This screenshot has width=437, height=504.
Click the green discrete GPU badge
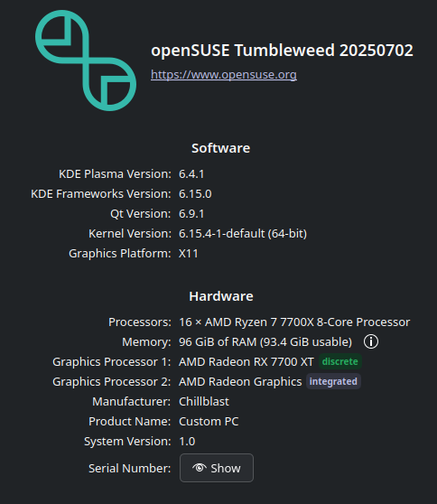340,361
